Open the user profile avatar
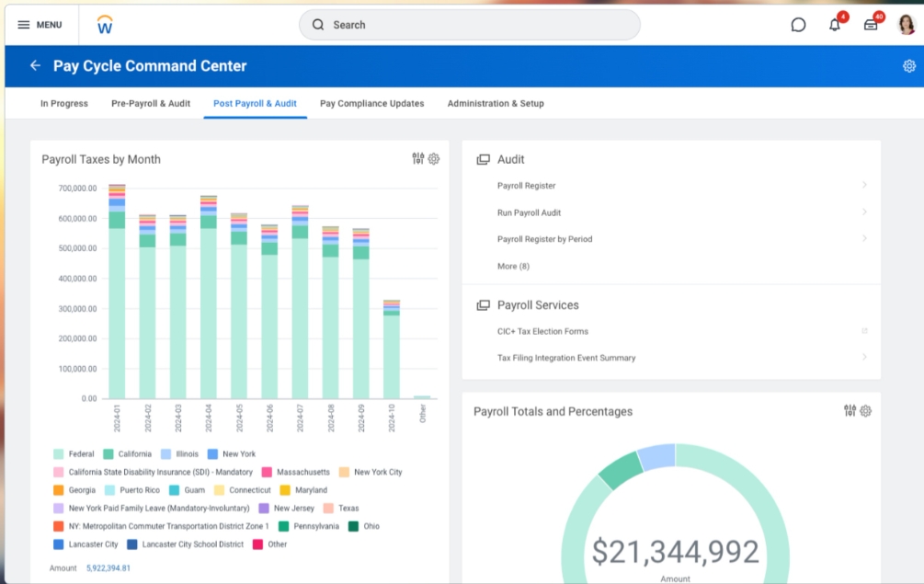The height and width of the screenshot is (584, 924). coord(907,25)
